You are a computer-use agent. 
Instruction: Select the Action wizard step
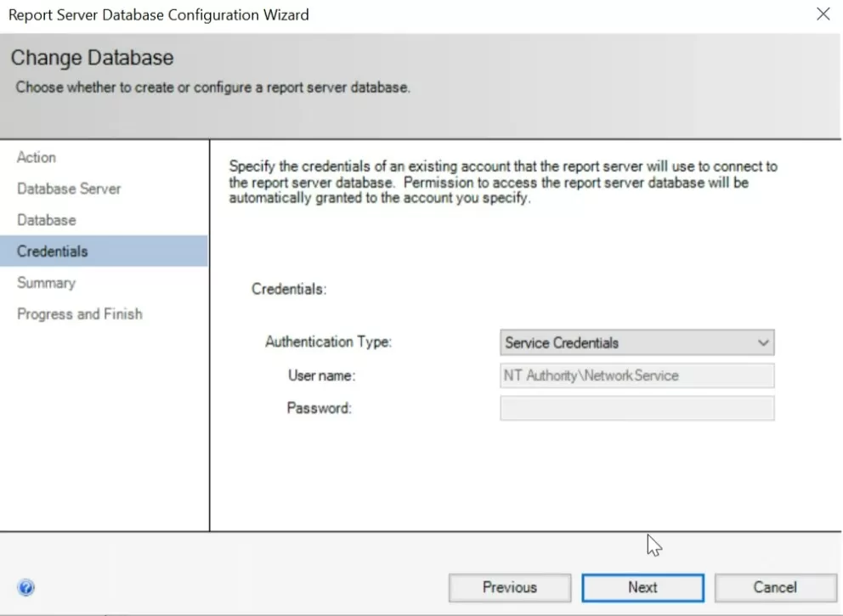[x=37, y=157]
